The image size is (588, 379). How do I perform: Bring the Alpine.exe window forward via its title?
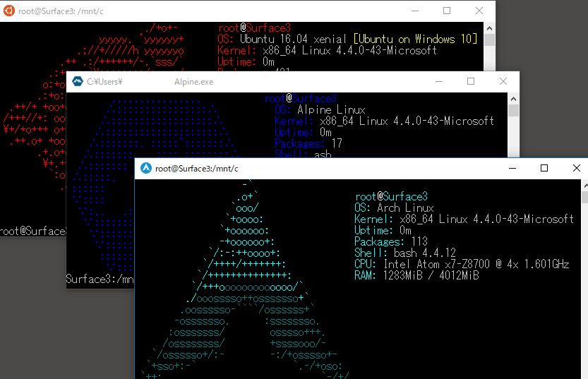pyautogui.click(x=193, y=82)
